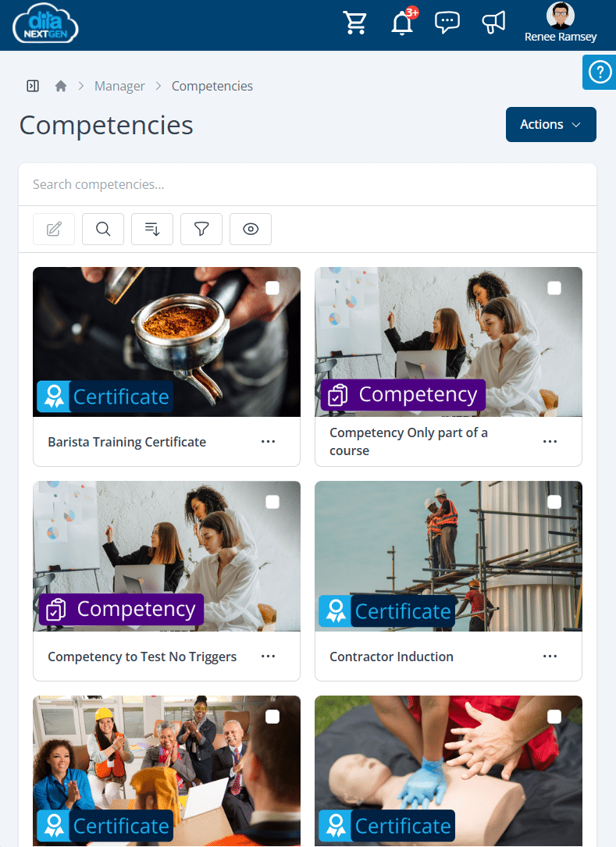Open the shopping cart icon
This screenshot has width=616, height=847.
click(354, 23)
